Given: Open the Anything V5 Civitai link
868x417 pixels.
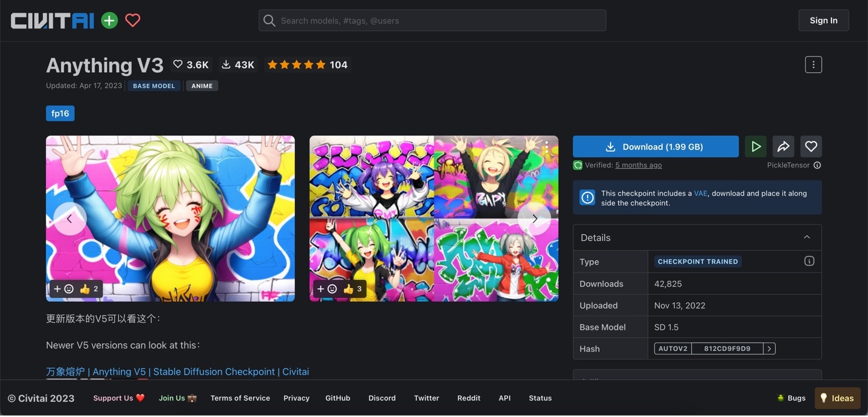Looking at the screenshot, I should (x=177, y=371).
